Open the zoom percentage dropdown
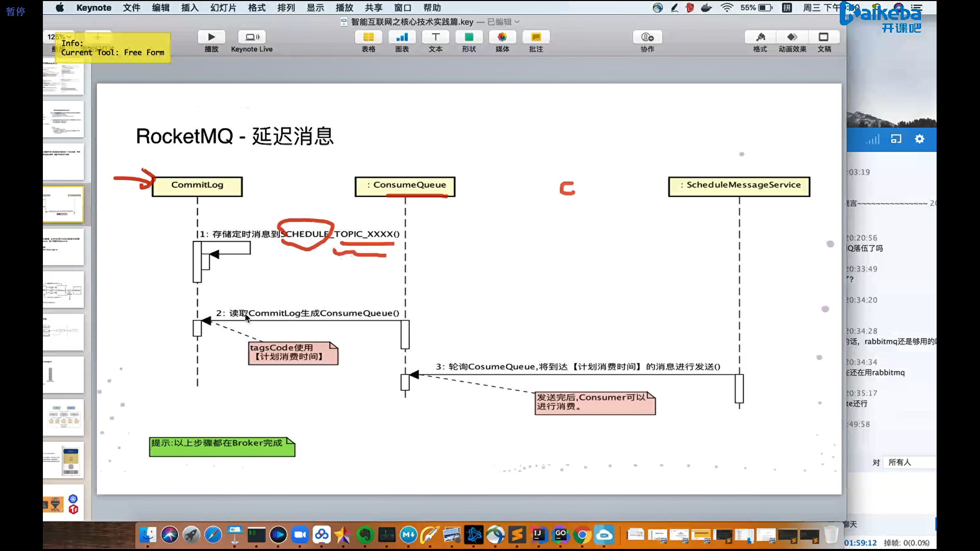Image resolution: width=980 pixels, height=551 pixels. [x=56, y=37]
